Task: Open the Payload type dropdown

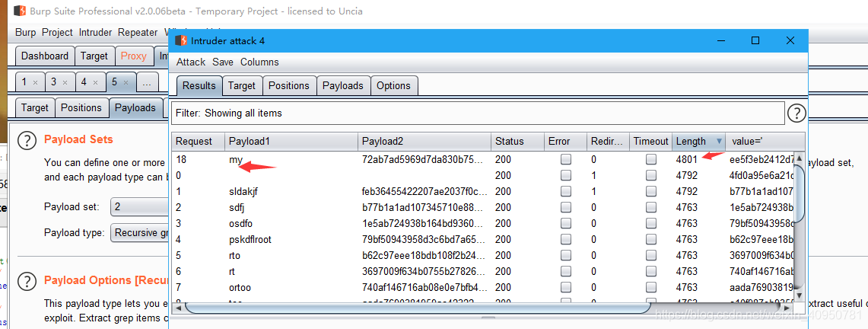Action: [139, 232]
